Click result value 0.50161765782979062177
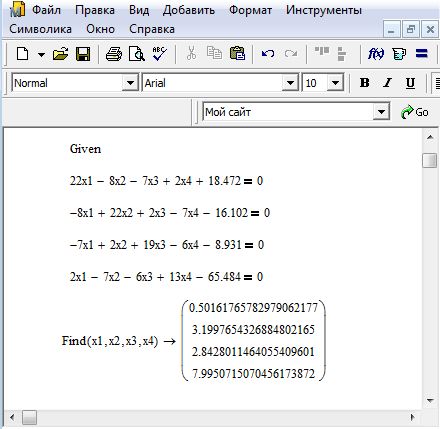The height and width of the screenshot is (429, 440). (253, 308)
